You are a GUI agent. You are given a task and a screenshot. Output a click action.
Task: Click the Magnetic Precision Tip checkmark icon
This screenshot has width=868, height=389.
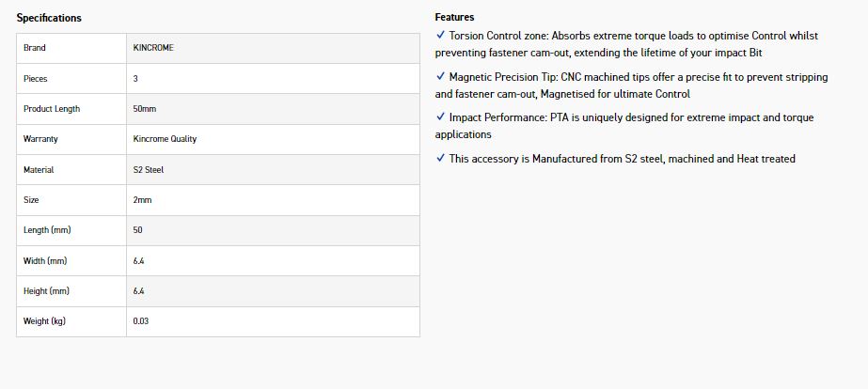[440, 76]
